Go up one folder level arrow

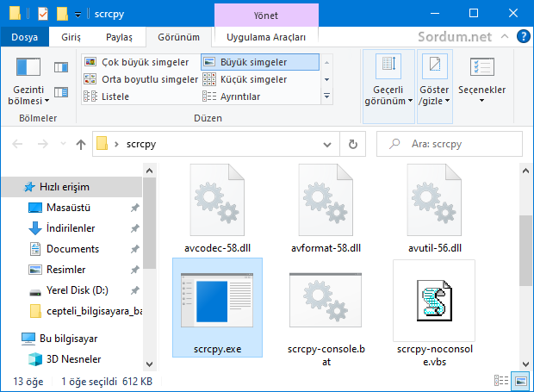pyautogui.click(x=81, y=144)
